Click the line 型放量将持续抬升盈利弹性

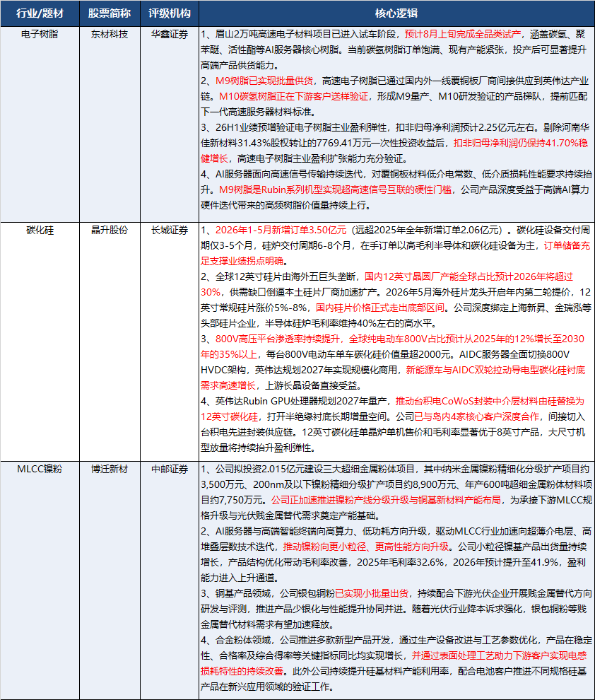pyautogui.click(x=258, y=448)
